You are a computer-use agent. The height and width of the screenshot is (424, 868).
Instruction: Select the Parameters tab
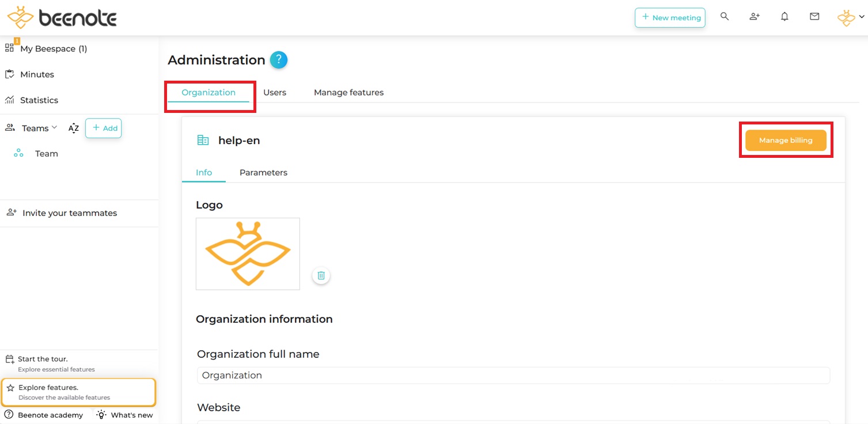click(263, 172)
